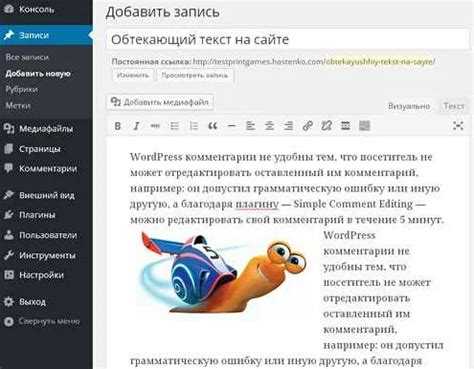Collapse sidebar with Свернуть меню
This screenshot has height=369, width=474.
[46, 321]
